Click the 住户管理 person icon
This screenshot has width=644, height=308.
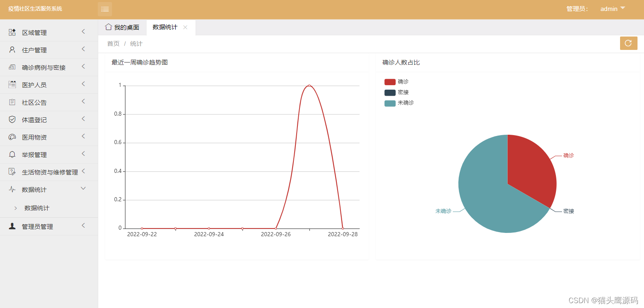click(12, 50)
